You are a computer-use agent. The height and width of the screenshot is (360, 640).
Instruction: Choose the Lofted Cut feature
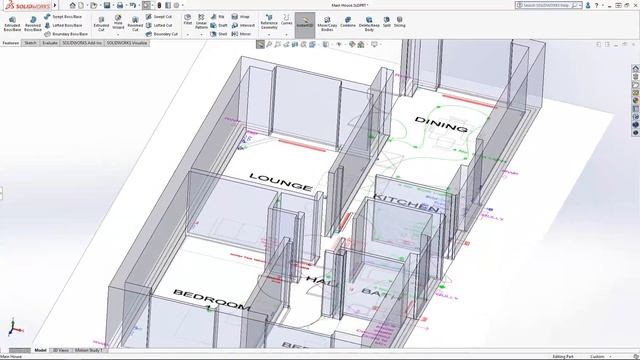(159, 25)
